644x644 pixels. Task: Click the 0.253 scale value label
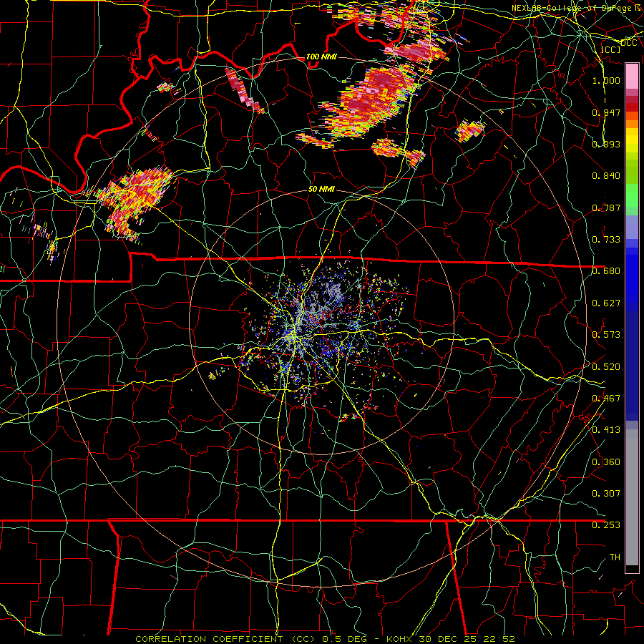[x=606, y=525]
